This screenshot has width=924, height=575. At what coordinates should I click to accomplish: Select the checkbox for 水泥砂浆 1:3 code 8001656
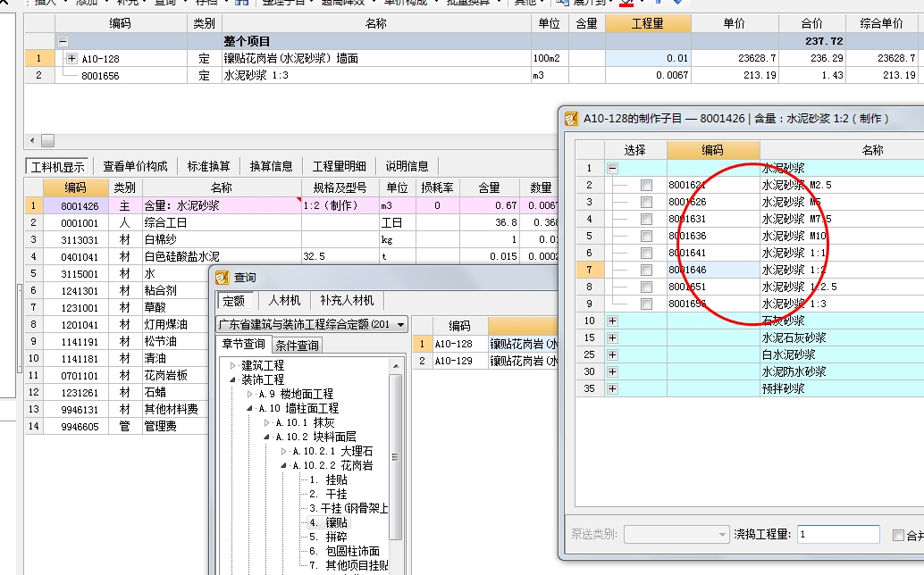pyautogui.click(x=646, y=304)
